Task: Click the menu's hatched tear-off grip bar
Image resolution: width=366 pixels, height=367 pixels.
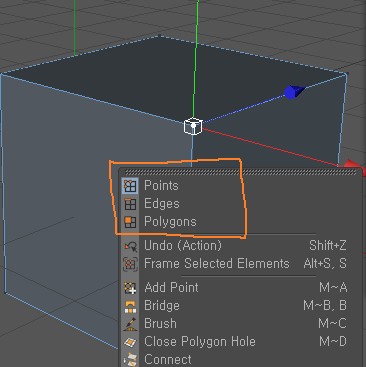Action: (240, 172)
